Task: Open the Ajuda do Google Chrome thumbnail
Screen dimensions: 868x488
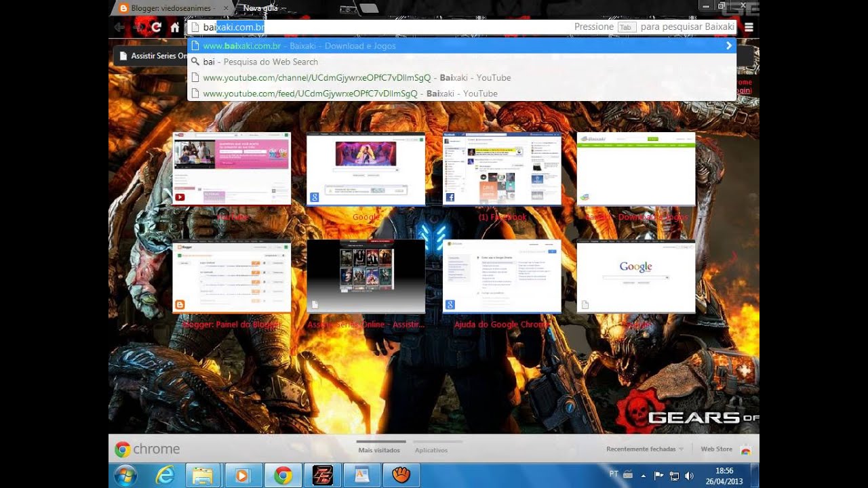Action: tap(502, 277)
